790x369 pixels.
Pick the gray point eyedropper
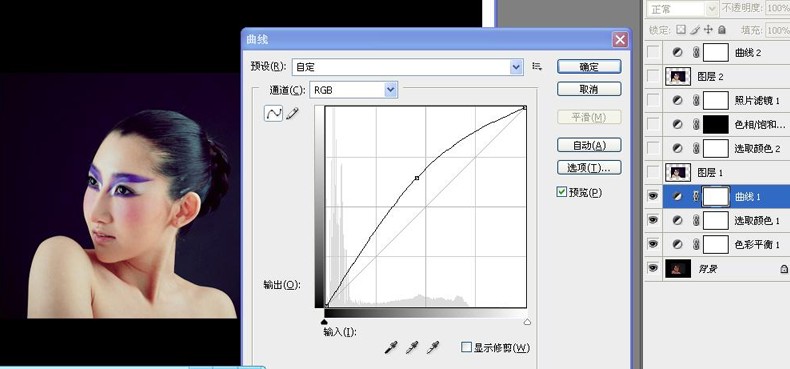click(412, 347)
